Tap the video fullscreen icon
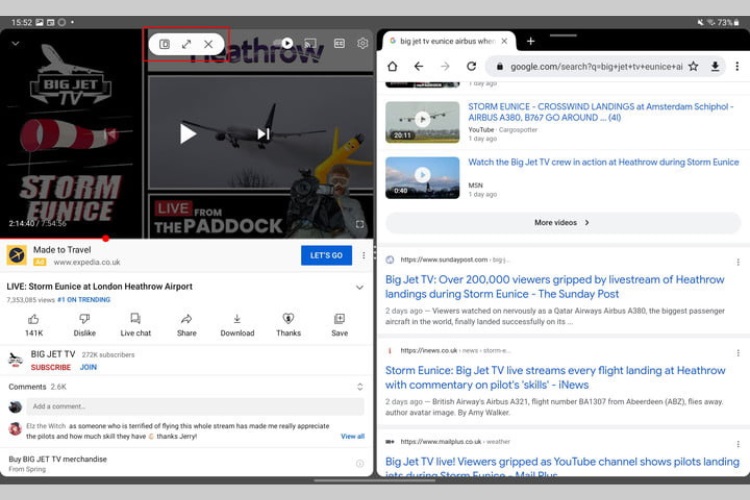The height and width of the screenshot is (500, 750). click(360, 224)
